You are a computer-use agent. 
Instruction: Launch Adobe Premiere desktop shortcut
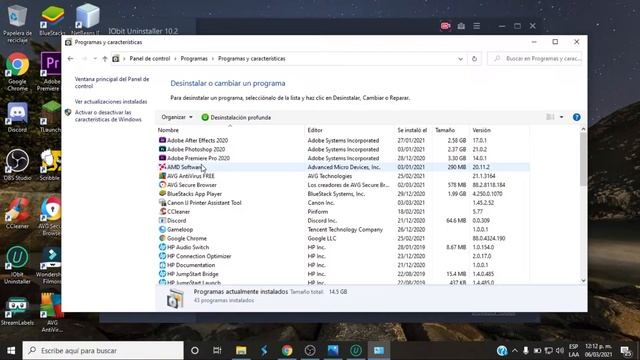51,72
